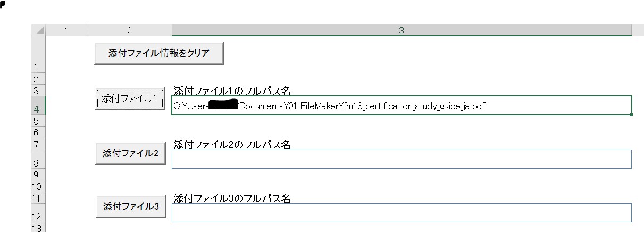This screenshot has height=232, width=644.
Task: Select the cell with the fm18_certification_study_guide_ja.pdf path
Action: tap(402, 105)
